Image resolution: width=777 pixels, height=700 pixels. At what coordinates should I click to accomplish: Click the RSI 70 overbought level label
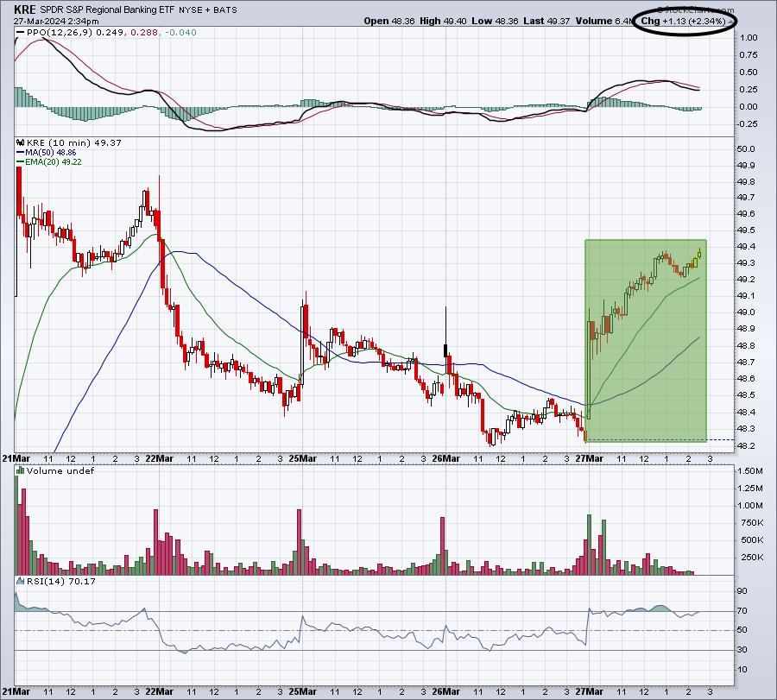742,611
